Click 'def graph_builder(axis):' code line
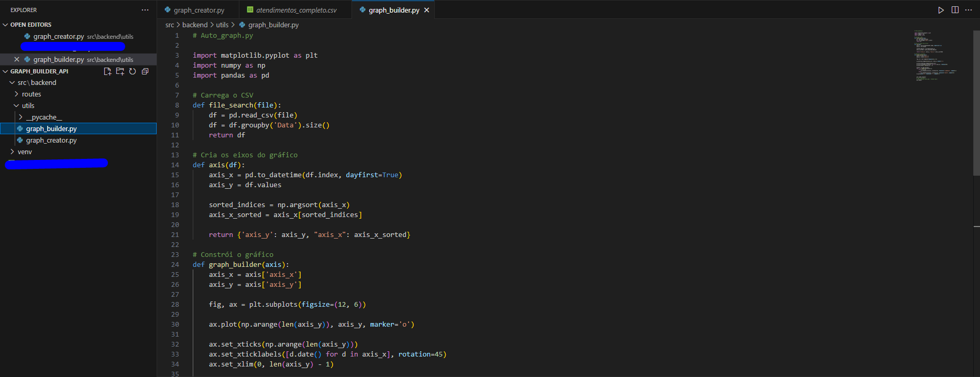 coord(241,264)
